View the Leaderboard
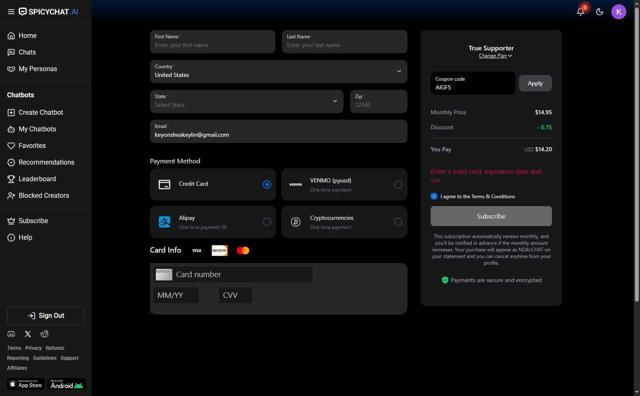The height and width of the screenshot is (396, 640). (x=32, y=179)
